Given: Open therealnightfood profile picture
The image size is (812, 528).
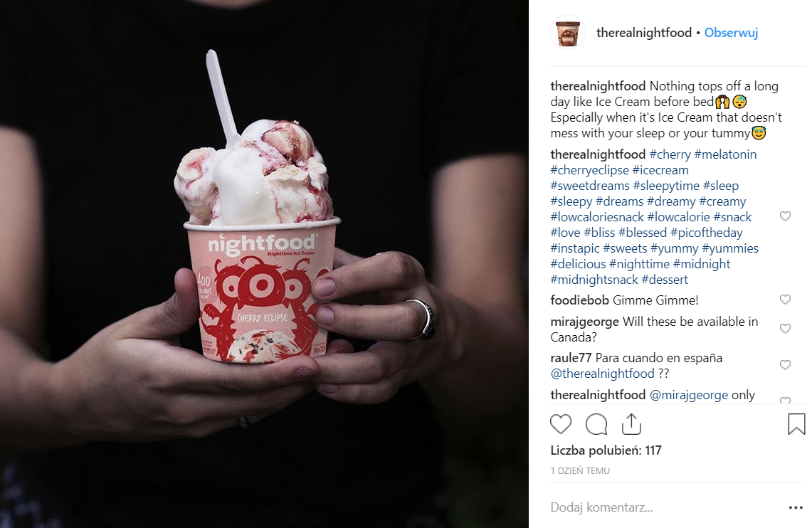Looking at the screenshot, I should point(568,33).
